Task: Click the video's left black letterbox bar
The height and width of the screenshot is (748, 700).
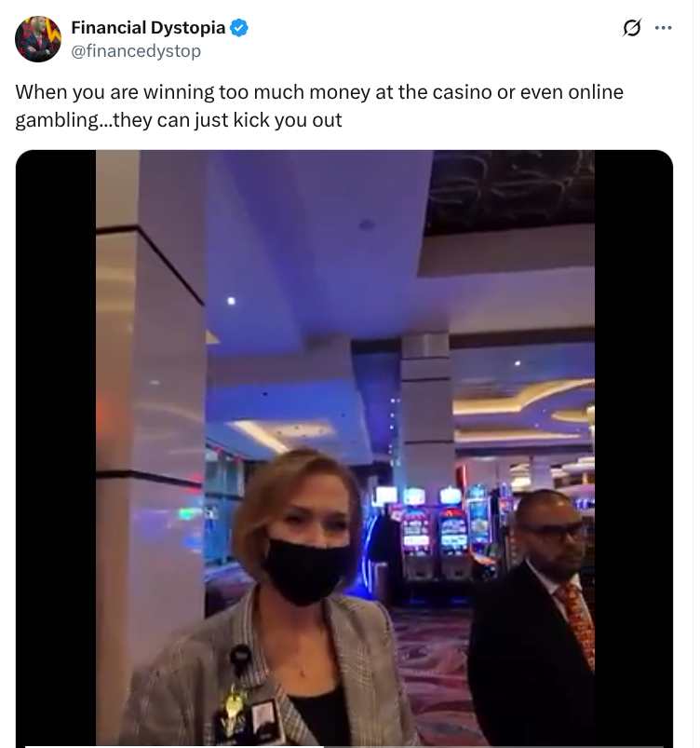Action: pyautogui.click(x=56, y=448)
